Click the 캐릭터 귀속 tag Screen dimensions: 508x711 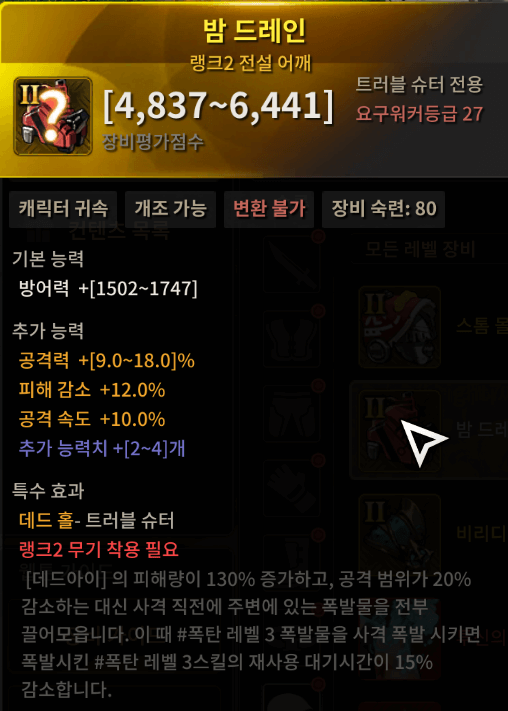[63, 209]
